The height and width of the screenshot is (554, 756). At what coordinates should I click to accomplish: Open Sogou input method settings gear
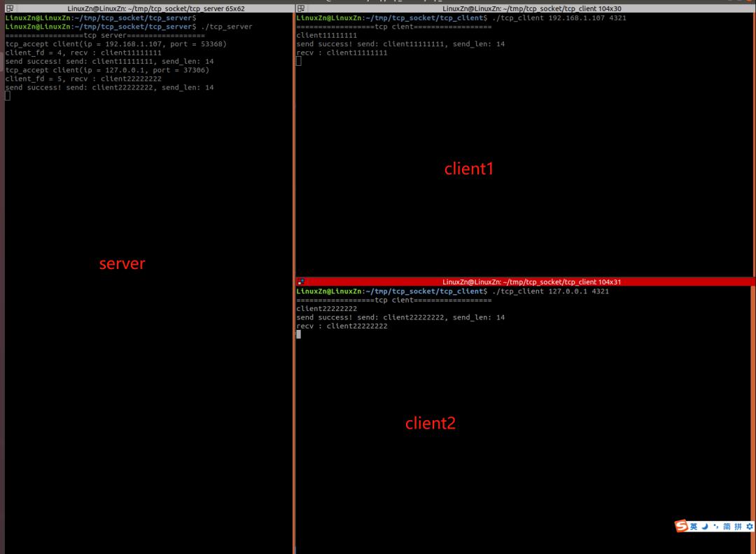[x=749, y=527]
